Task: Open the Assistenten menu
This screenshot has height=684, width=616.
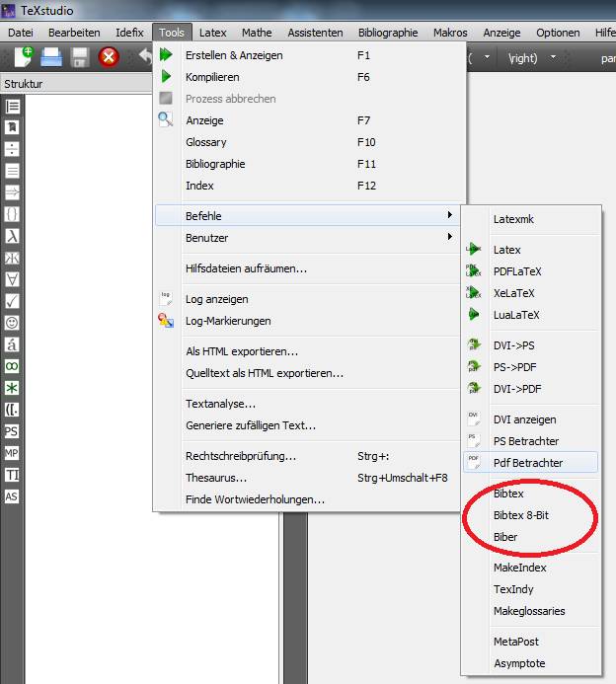Action: (x=316, y=33)
